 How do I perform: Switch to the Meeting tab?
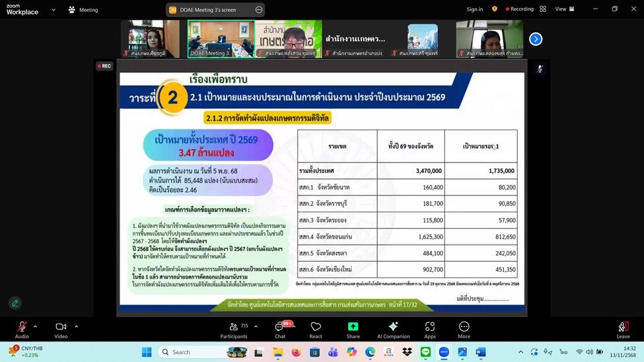click(x=83, y=10)
